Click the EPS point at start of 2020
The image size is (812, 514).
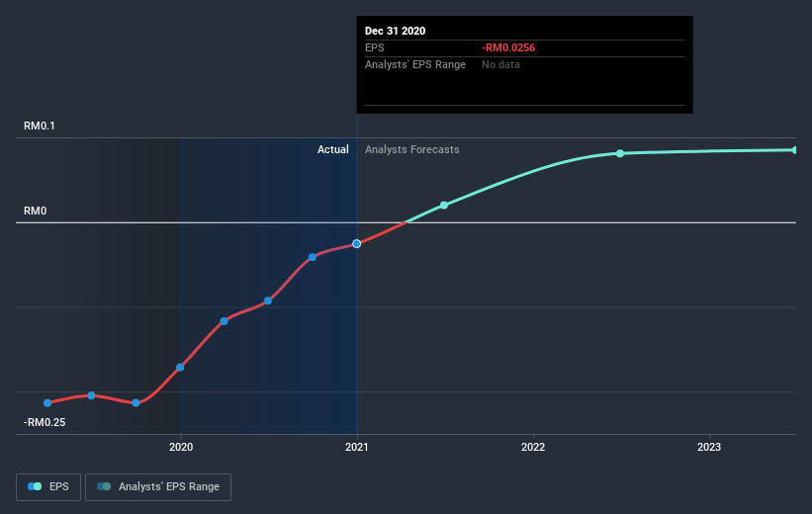180,368
